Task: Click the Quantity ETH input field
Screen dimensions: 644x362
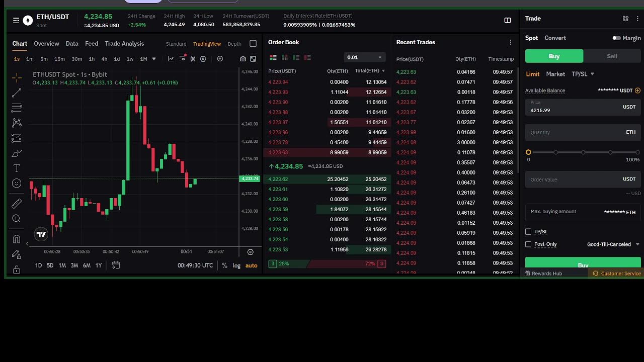Action: [583, 132]
